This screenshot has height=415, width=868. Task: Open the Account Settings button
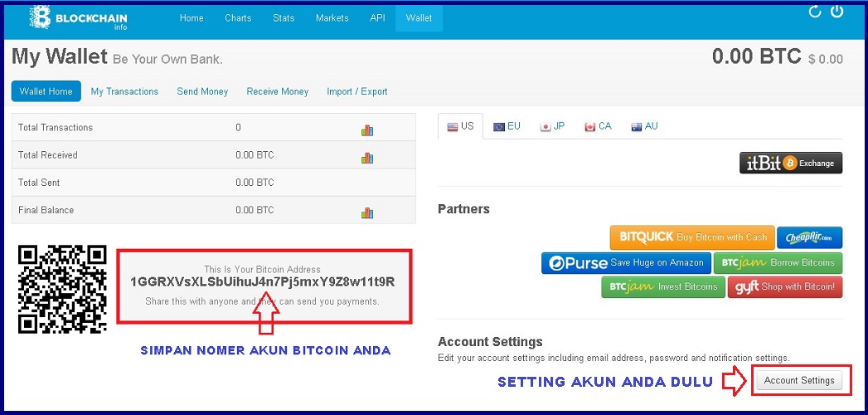(799, 381)
